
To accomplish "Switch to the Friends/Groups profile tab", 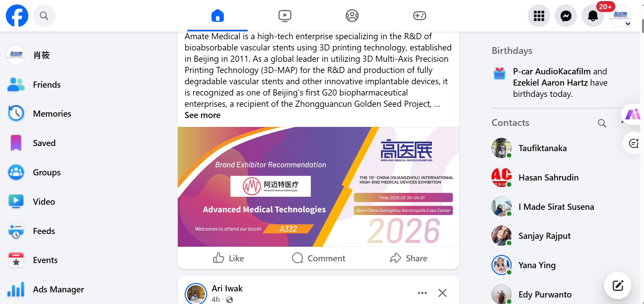I will click(x=352, y=16).
